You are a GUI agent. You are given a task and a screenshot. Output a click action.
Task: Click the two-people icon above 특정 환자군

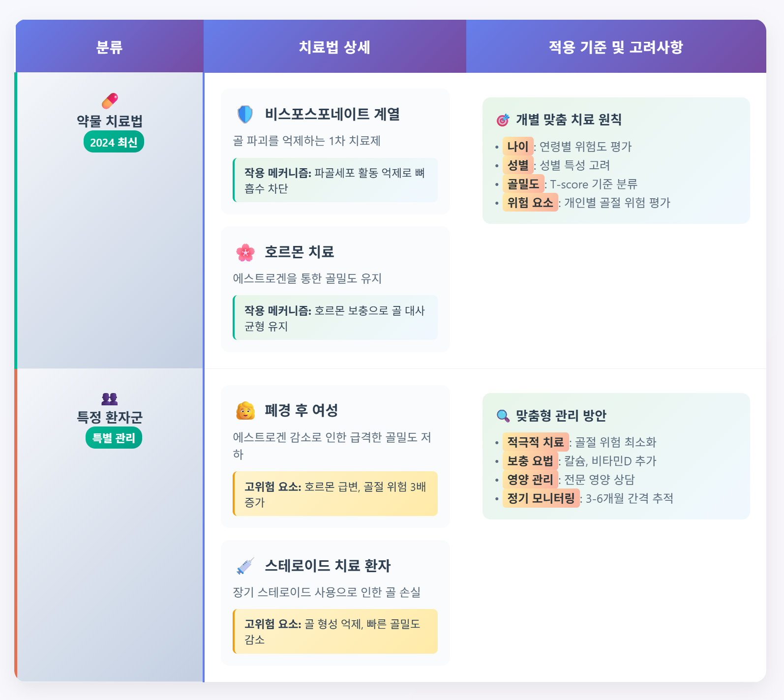pos(110,398)
